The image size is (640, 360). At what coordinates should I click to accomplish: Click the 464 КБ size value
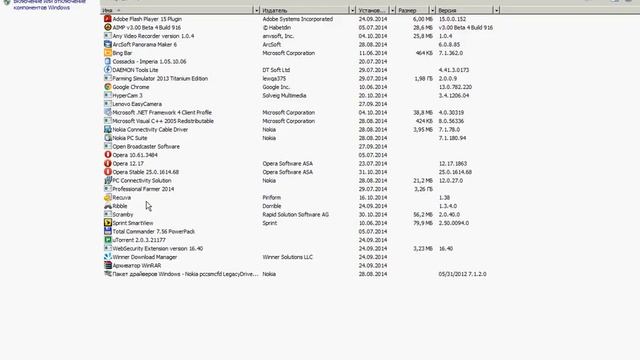424,53
